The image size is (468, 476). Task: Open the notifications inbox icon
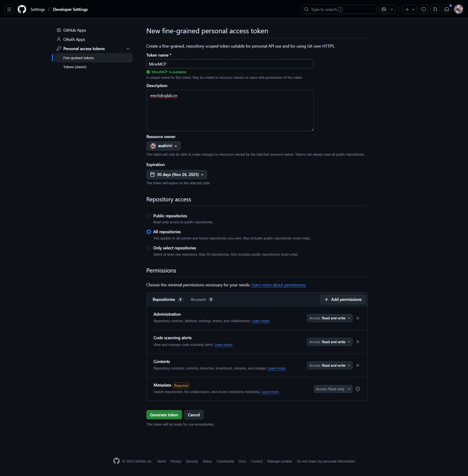pos(447,9)
